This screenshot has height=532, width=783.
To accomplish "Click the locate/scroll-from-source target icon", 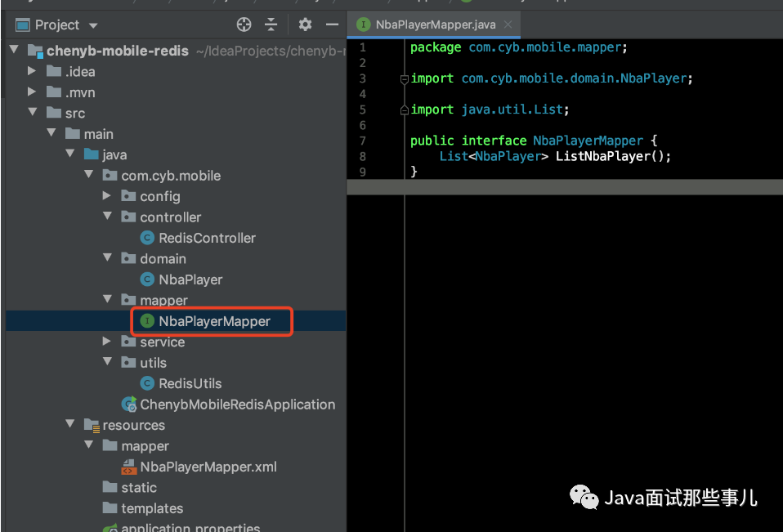I will click(244, 25).
